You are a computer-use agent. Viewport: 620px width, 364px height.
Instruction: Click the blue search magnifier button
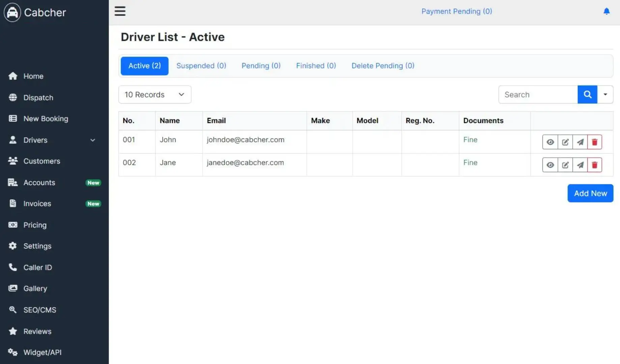pos(587,95)
